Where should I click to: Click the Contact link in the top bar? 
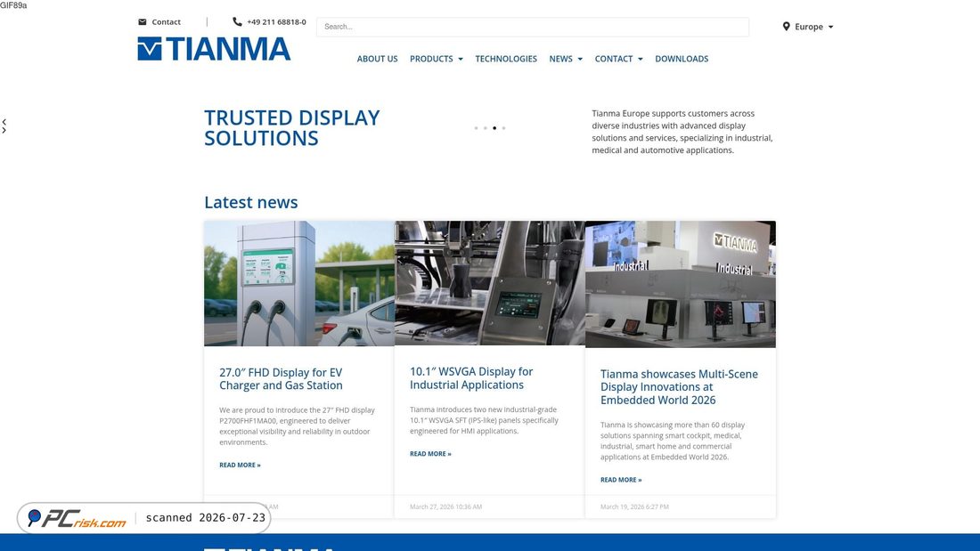166,22
